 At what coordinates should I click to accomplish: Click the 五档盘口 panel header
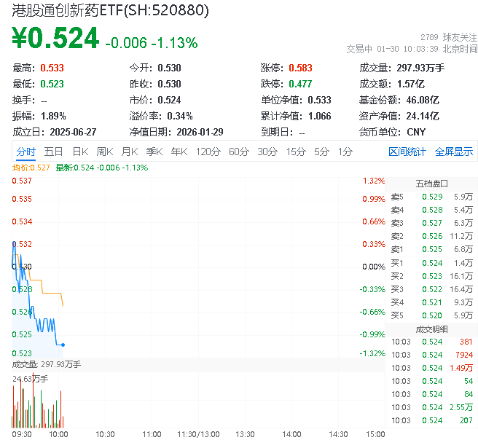431,184
